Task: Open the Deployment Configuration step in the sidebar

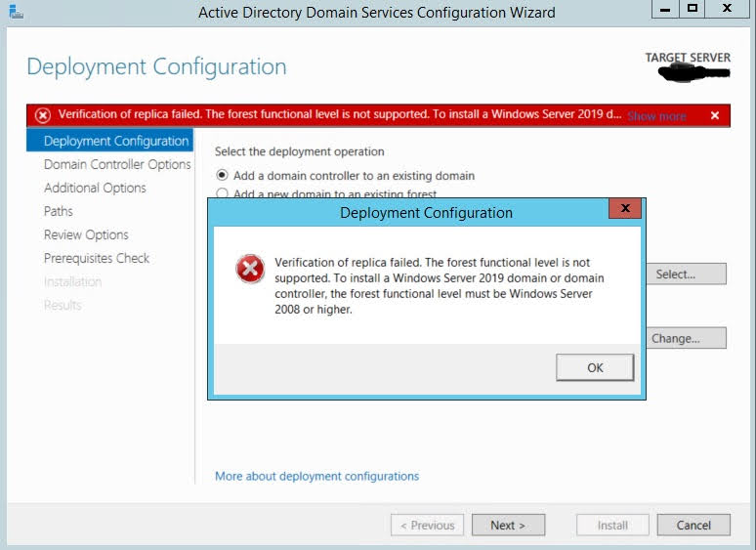Action: pos(110,141)
